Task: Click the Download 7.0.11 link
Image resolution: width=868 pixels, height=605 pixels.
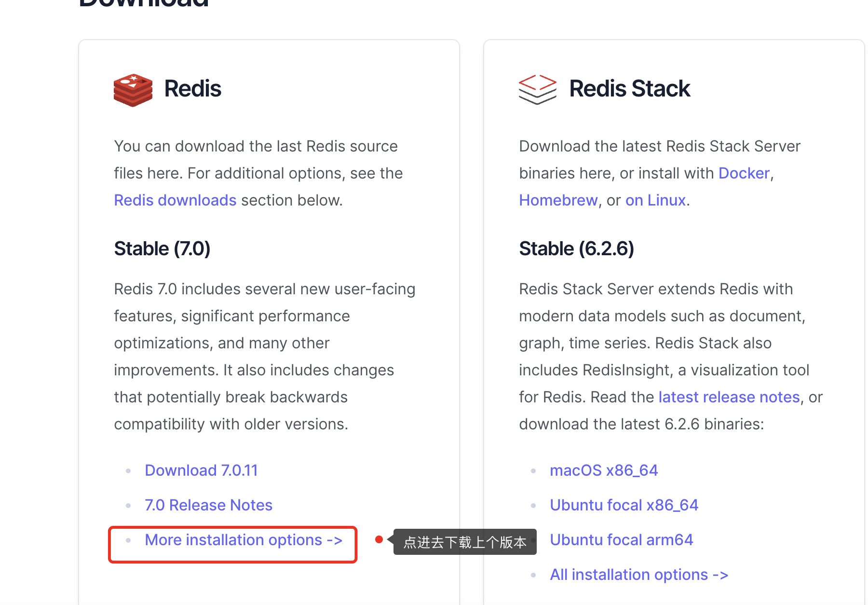Action: [x=202, y=470]
